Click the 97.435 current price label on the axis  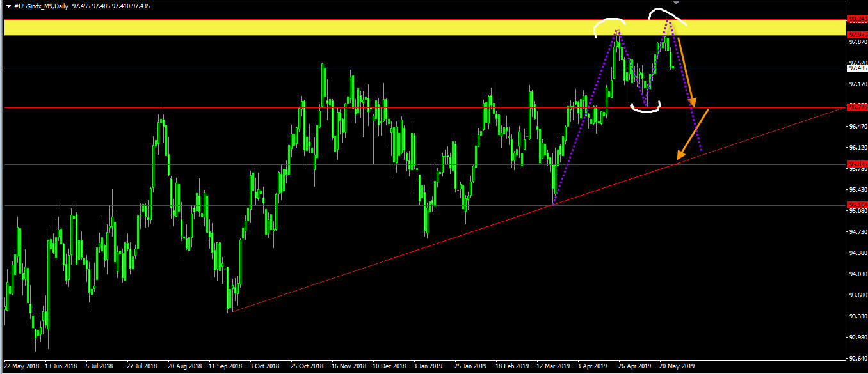tap(857, 68)
